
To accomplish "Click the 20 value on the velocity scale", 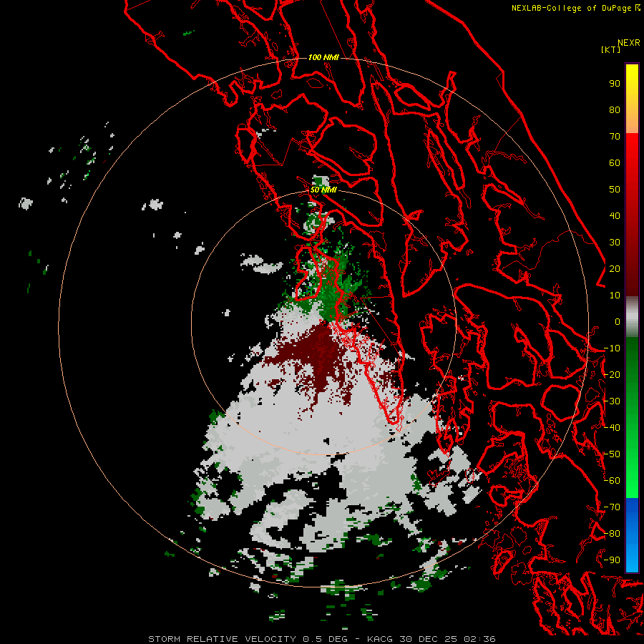I will tap(615, 269).
